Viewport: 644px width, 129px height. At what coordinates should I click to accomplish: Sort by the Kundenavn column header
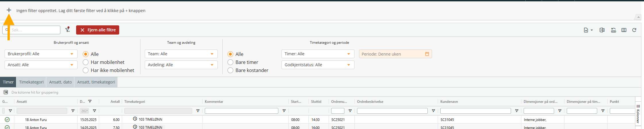pyautogui.click(x=449, y=102)
